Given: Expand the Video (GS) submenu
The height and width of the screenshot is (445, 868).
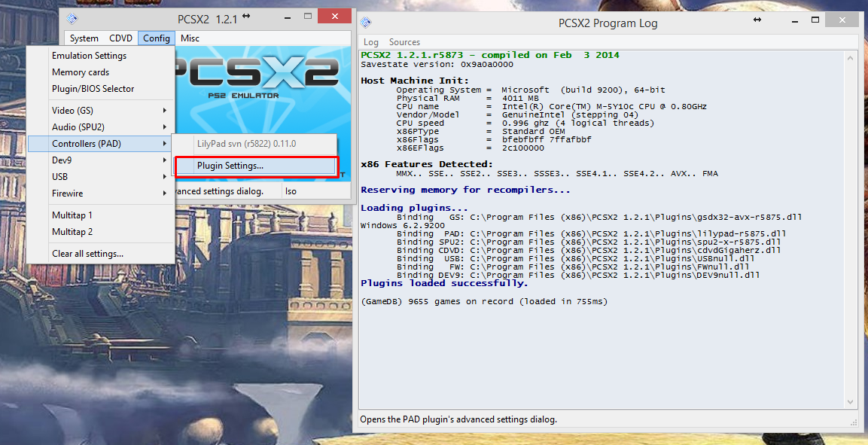Looking at the screenshot, I should click(101, 111).
